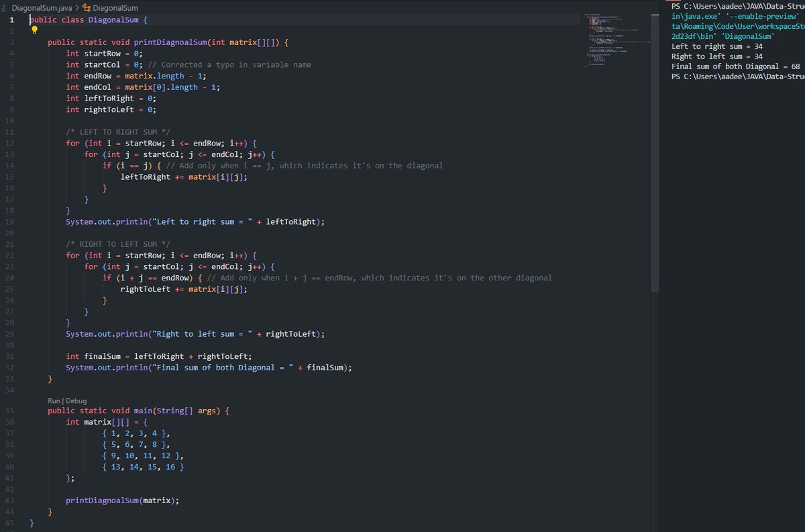
Task: Click line number 35 in the gutter
Action: 9,411
